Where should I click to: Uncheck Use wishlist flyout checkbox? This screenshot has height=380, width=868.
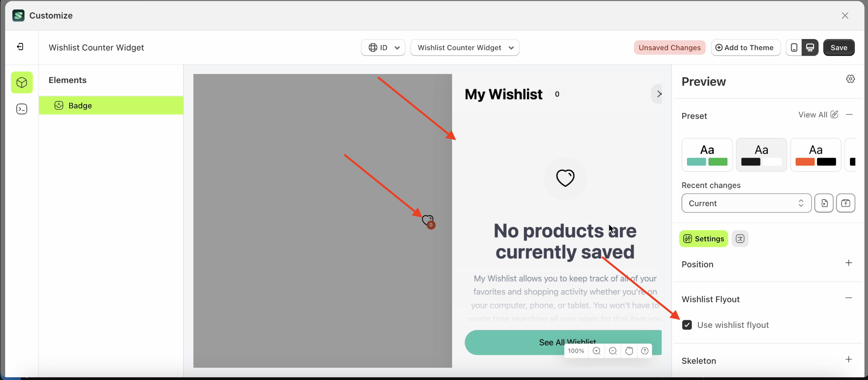[x=687, y=325]
